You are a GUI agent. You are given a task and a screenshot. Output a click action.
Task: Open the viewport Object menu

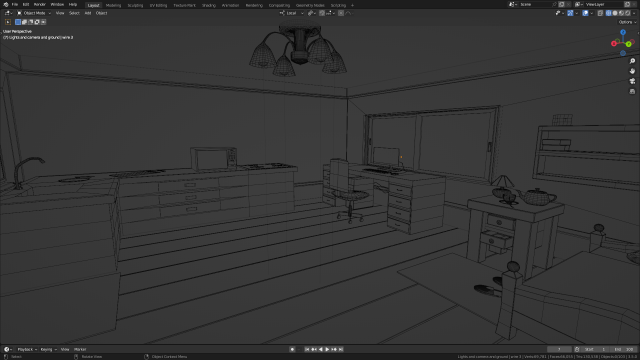[101, 13]
